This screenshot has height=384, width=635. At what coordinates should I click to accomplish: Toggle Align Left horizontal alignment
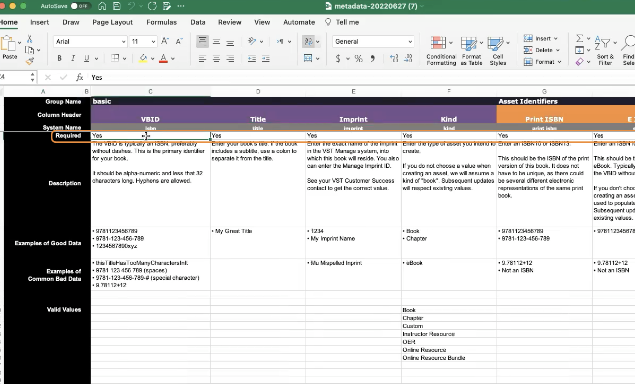coord(202,59)
